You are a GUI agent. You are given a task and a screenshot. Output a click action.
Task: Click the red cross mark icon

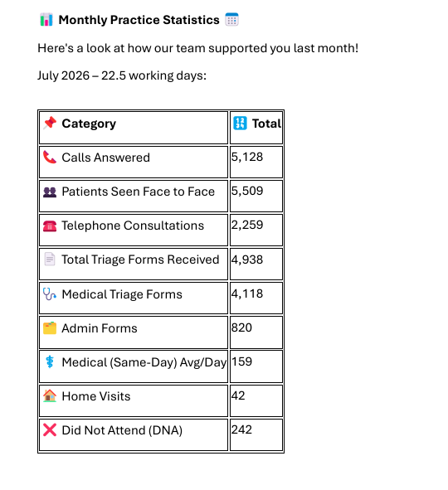coord(50,430)
